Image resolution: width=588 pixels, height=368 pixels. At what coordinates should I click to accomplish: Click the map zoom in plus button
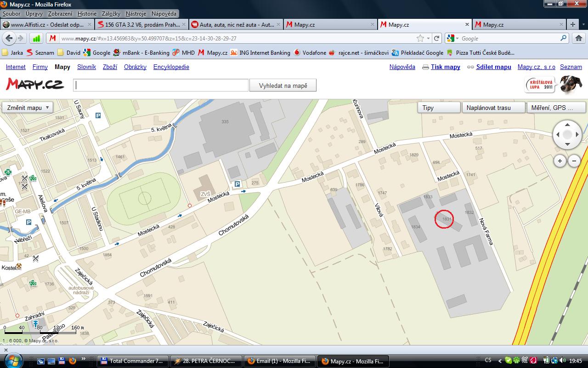click(560, 161)
